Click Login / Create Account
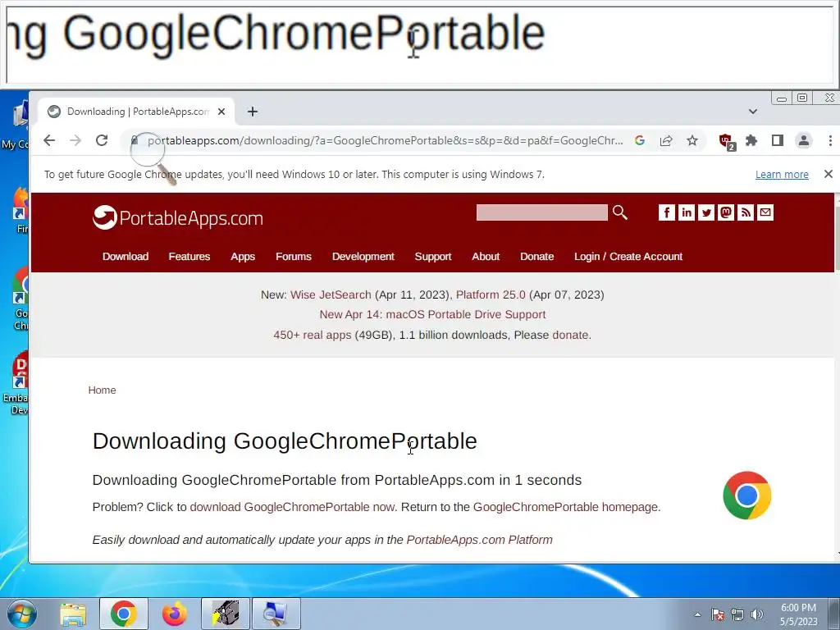 click(x=628, y=256)
